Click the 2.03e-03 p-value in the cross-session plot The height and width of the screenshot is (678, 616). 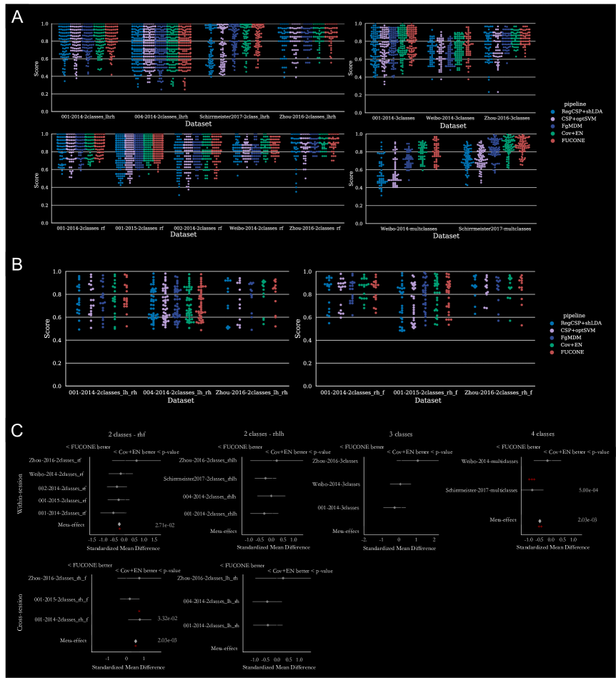(167, 640)
